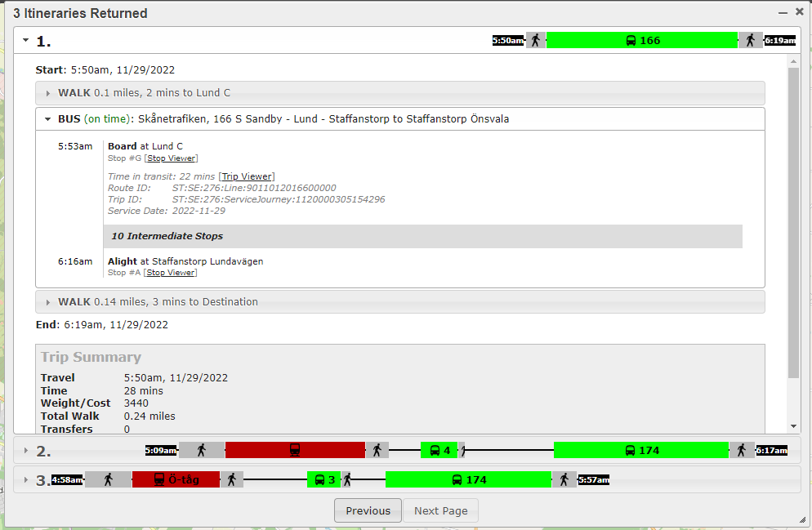Expand the WALK 0.1 miles to Lund C section
This screenshot has height=530, width=812.
pyautogui.click(x=48, y=92)
